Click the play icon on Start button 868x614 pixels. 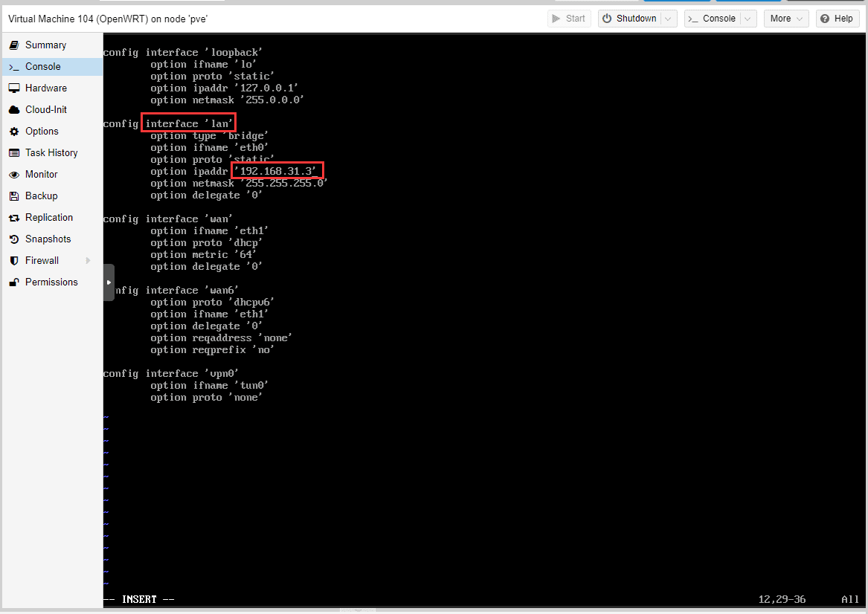point(556,19)
